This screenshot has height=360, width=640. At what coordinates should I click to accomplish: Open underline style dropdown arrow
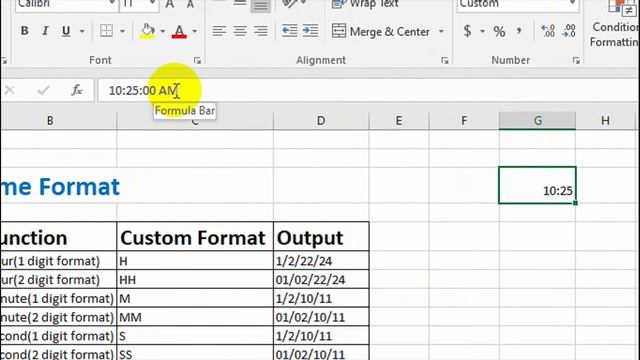click(82, 31)
